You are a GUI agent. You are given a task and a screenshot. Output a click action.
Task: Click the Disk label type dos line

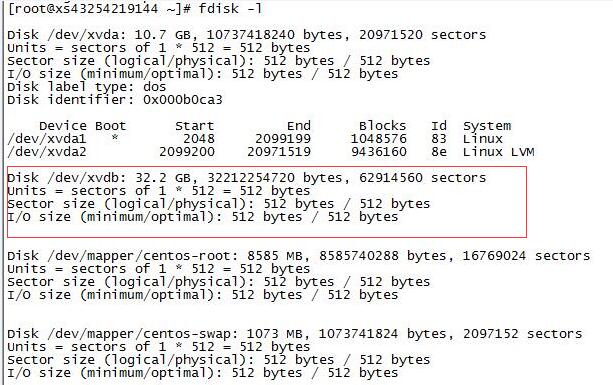coord(86,87)
